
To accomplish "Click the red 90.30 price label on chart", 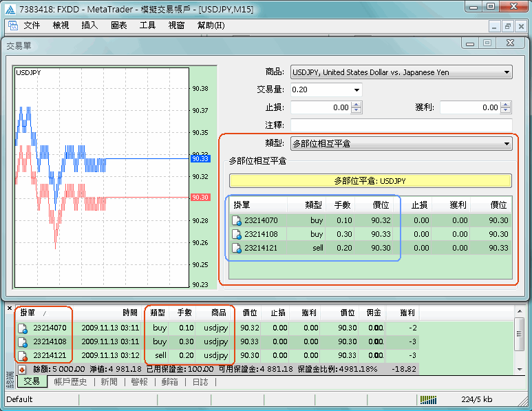I will click(x=200, y=198).
